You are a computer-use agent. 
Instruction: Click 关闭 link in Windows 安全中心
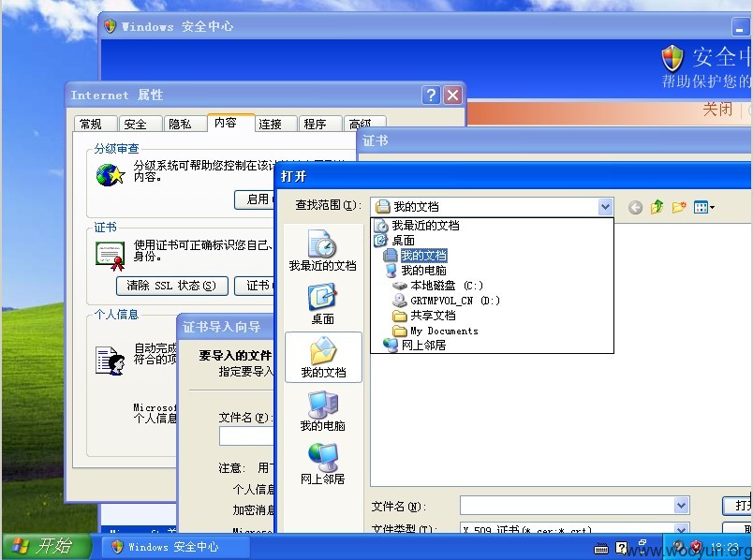click(x=717, y=110)
